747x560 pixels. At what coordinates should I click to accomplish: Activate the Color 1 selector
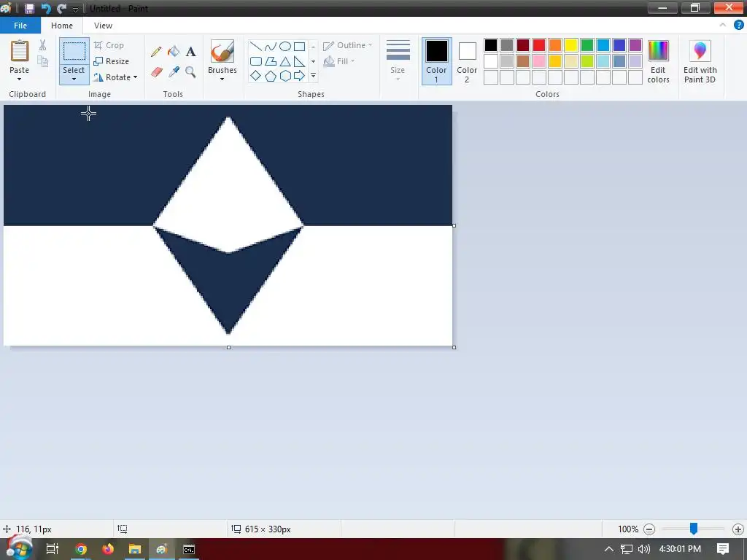(437, 61)
